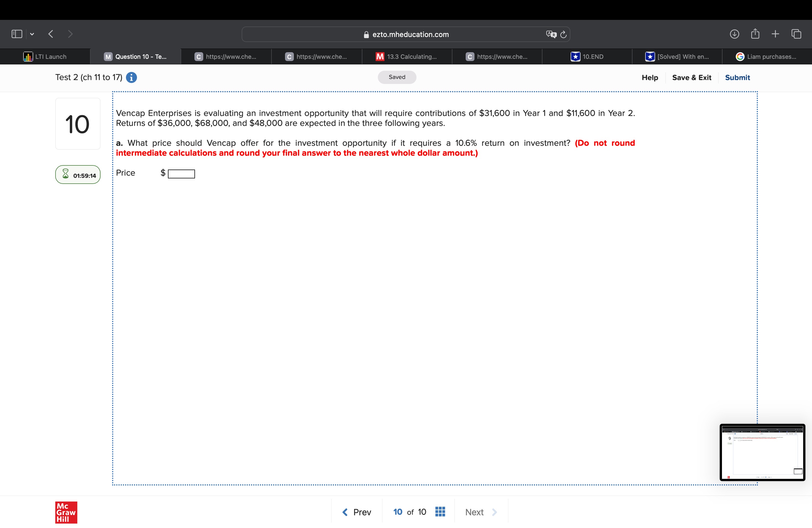Screen dimensions: 812x528
Task: Click Save & Exit
Action: [692, 77]
